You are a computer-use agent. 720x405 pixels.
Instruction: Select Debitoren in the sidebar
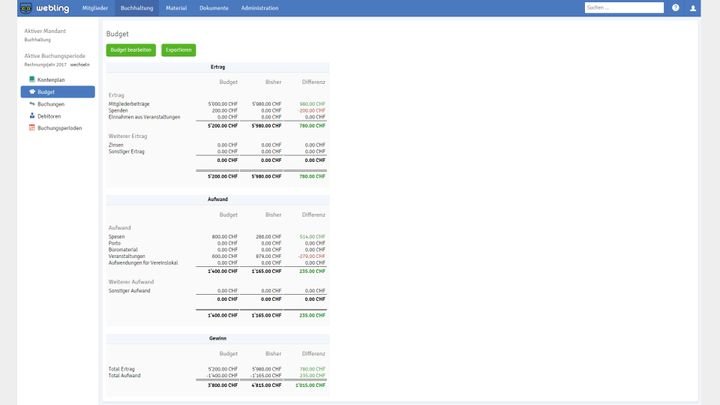50,116
